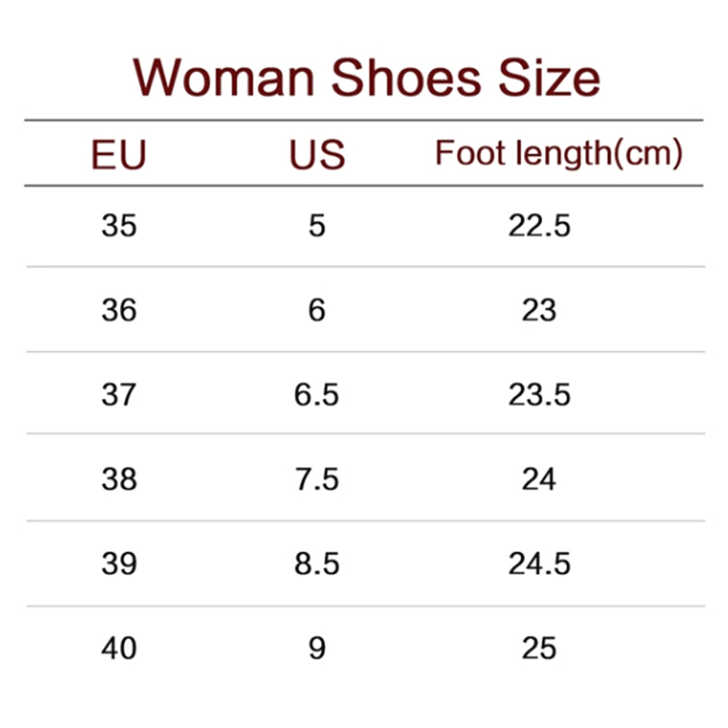Screen dimensions: 728x728
Task: Select US size 5 cell
Action: point(317,226)
